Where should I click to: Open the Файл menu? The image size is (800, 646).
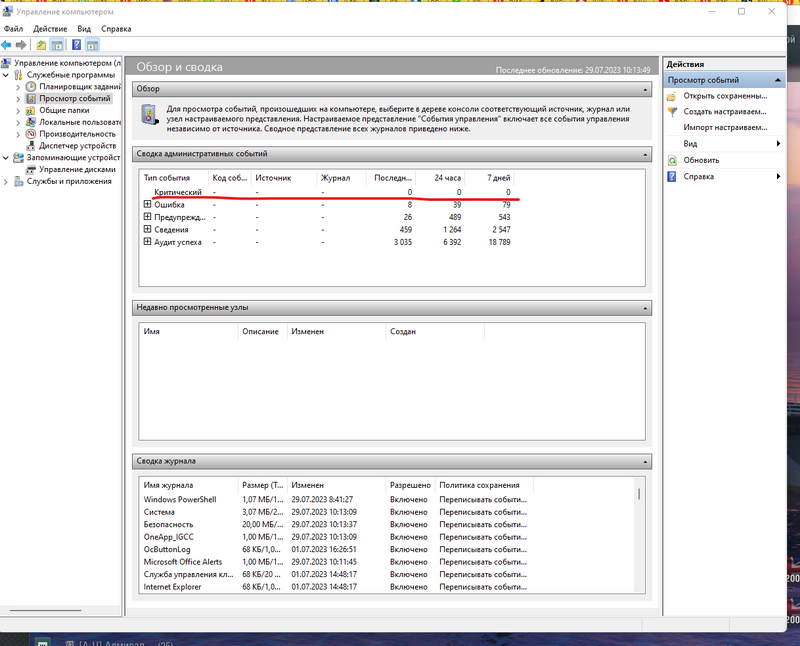pyautogui.click(x=13, y=29)
